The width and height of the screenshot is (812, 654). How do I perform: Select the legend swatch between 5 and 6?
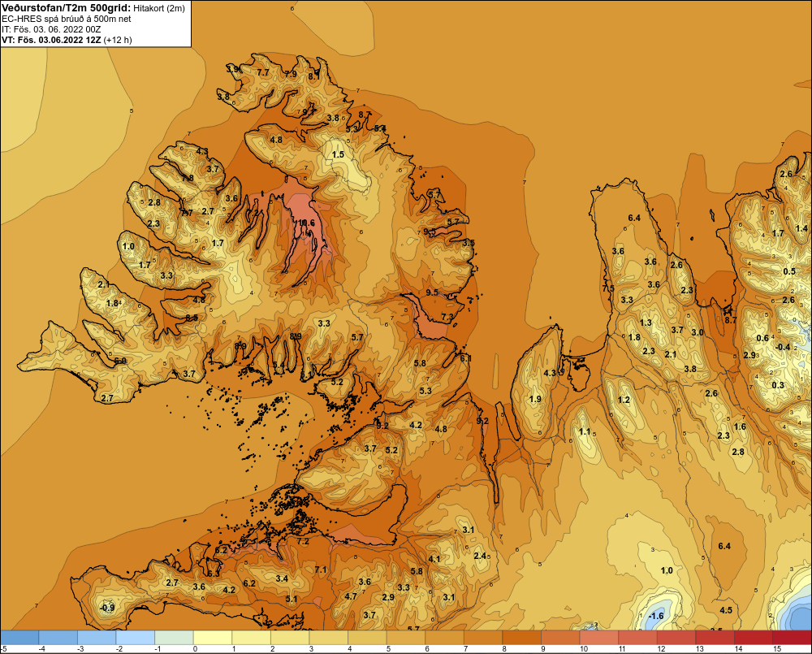point(406,638)
